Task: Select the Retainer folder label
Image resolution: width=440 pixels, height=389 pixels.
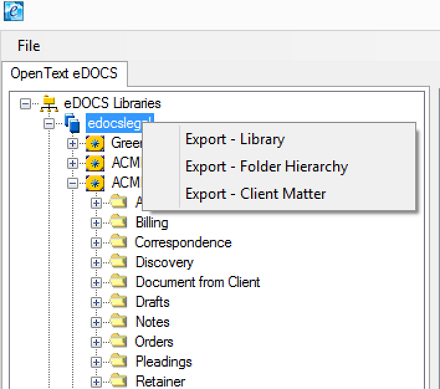Action: point(160,382)
